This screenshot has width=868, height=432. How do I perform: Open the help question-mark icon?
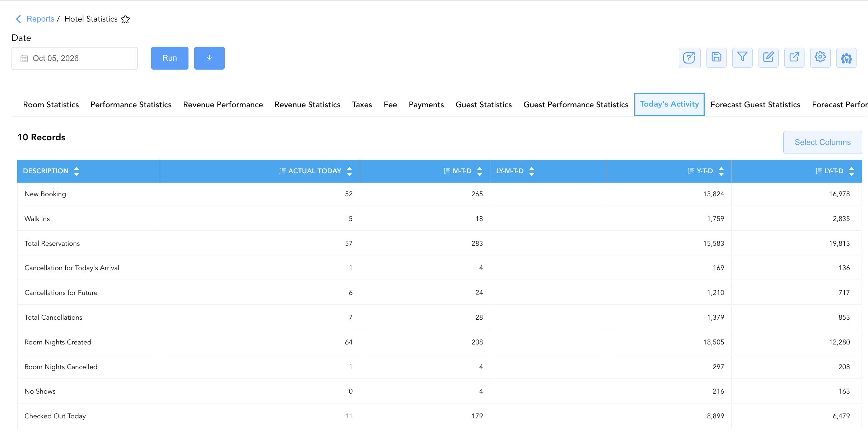coord(689,58)
